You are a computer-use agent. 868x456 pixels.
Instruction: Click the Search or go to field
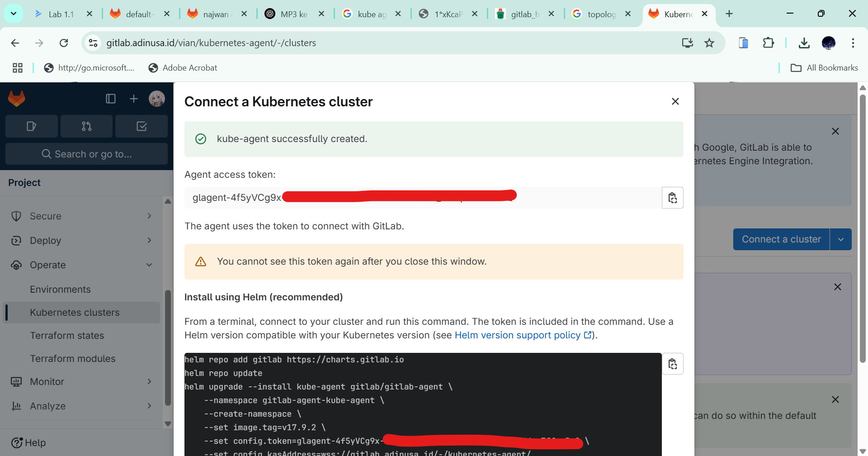tap(86, 154)
